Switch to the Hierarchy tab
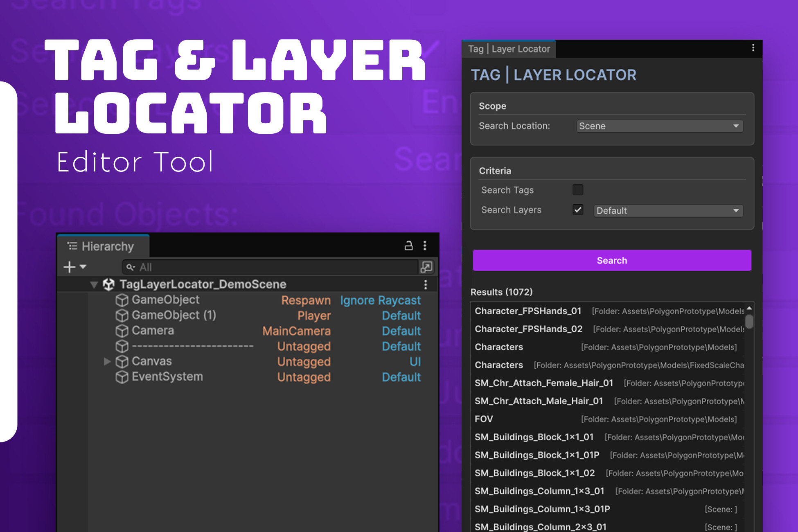Image resolution: width=798 pixels, height=532 pixels. click(x=102, y=246)
